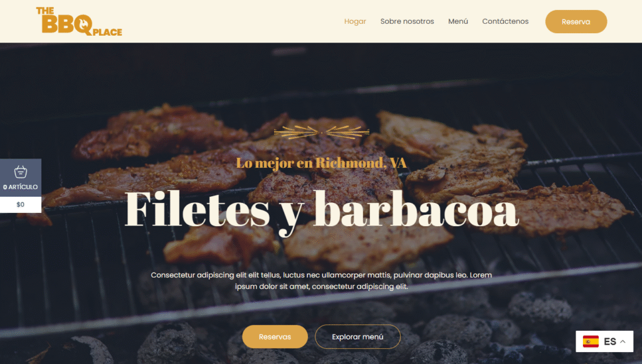Image resolution: width=642 pixels, height=364 pixels.
Task: Select Menú in the navigation bar
Action: [458, 21]
